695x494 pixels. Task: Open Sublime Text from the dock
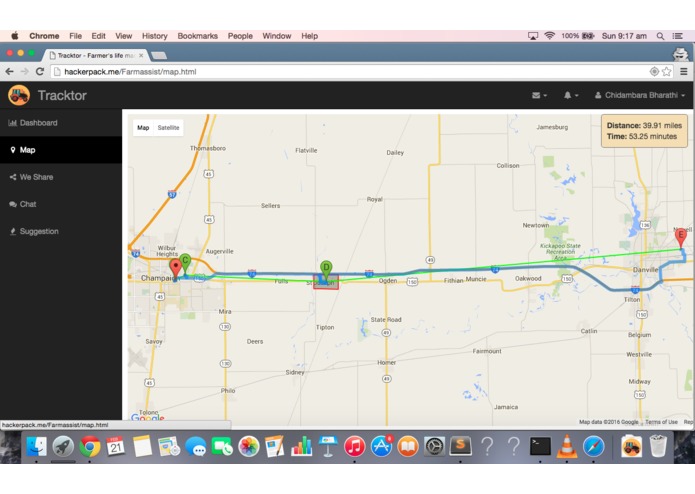(x=461, y=446)
